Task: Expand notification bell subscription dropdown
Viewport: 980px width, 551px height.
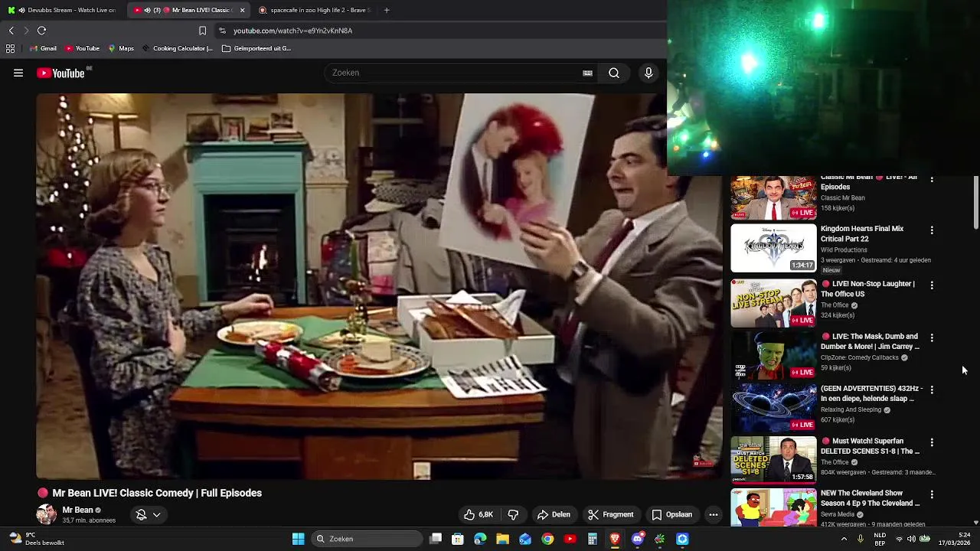Action: point(149,514)
